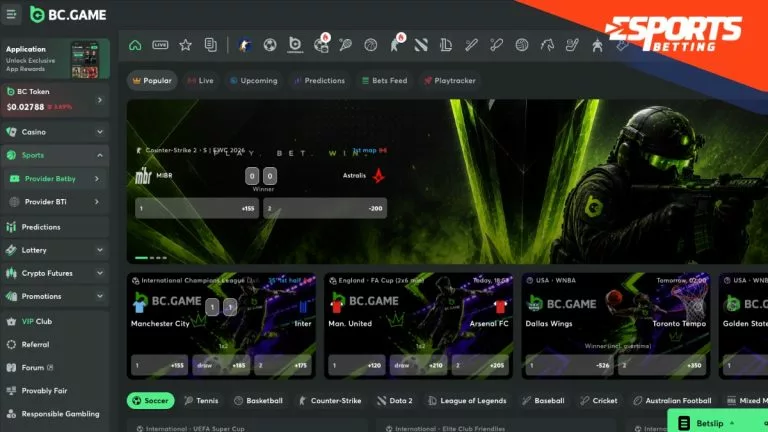
Task: Select Baseball sport filter chip
Action: click(543, 401)
